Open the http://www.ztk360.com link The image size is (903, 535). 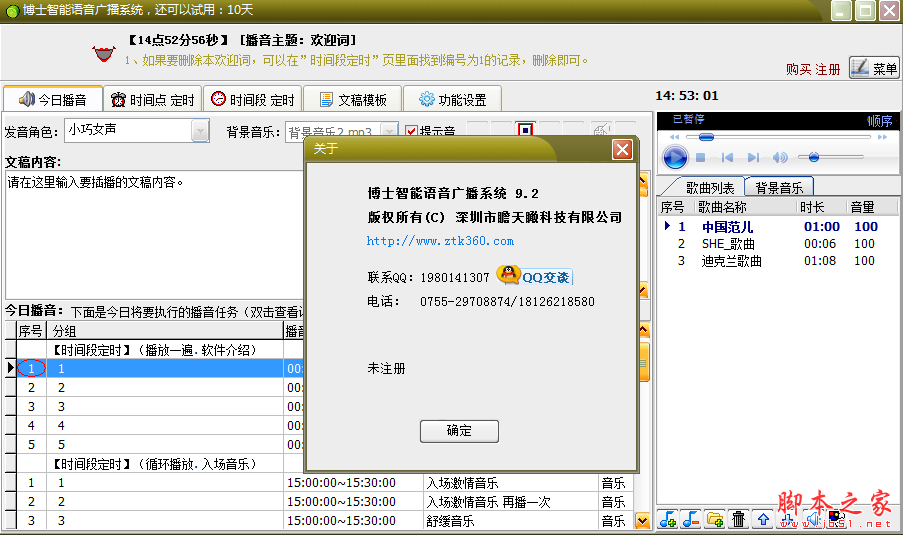(x=441, y=241)
